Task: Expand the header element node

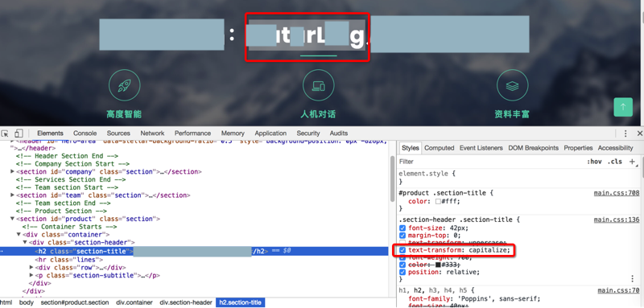Action: (11, 142)
